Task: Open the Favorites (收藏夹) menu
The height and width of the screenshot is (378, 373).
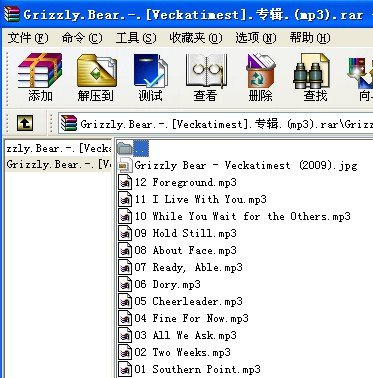Action: [196, 38]
